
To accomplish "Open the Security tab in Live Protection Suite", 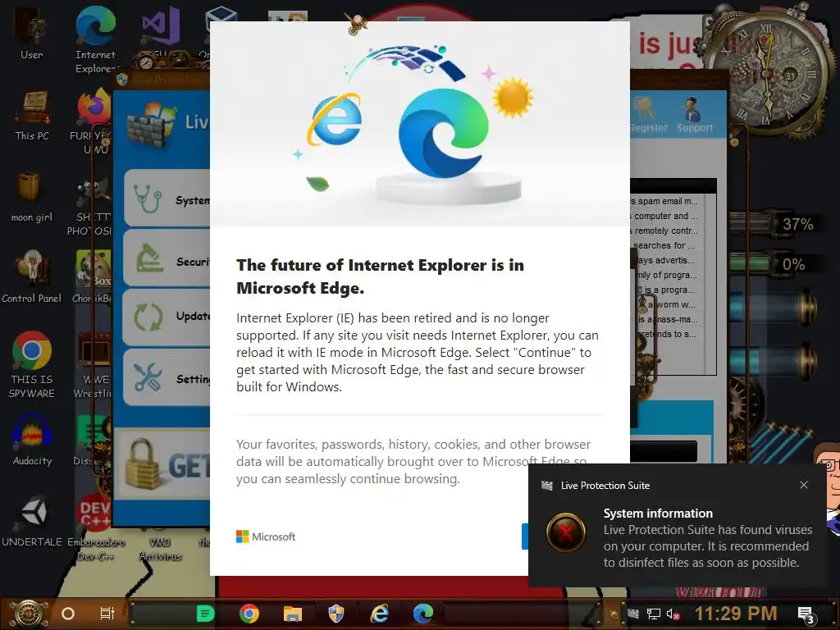I will click(167, 258).
